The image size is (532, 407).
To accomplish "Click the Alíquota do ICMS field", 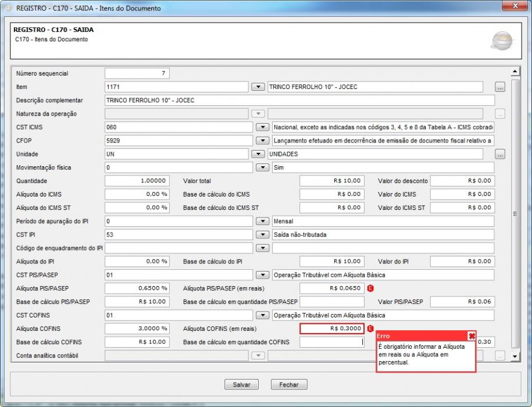I will (x=137, y=194).
